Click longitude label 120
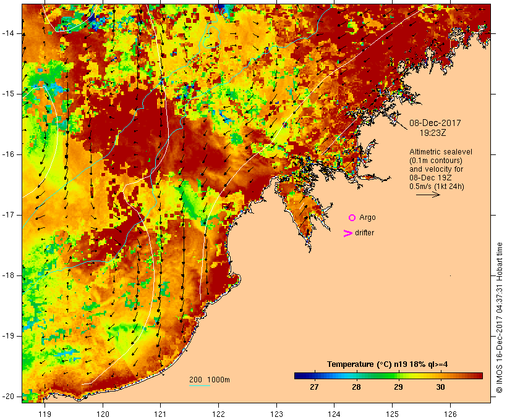Viewport: 507px width, 420px height. (103, 414)
